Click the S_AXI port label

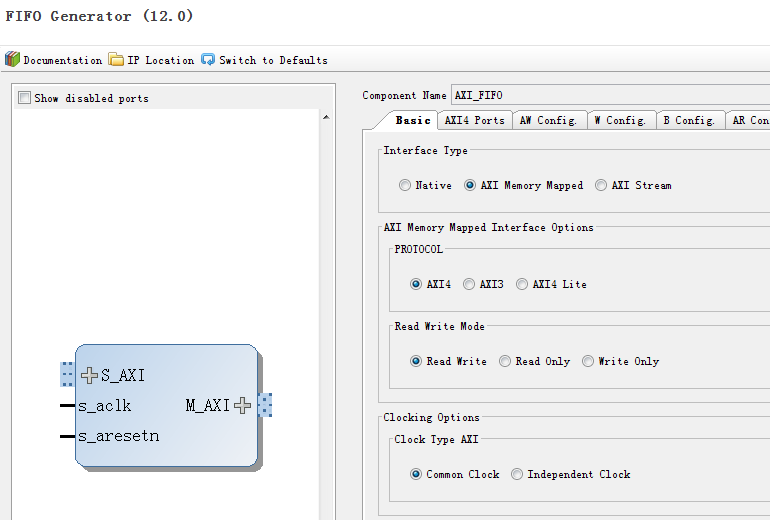pyautogui.click(x=123, y=375)
